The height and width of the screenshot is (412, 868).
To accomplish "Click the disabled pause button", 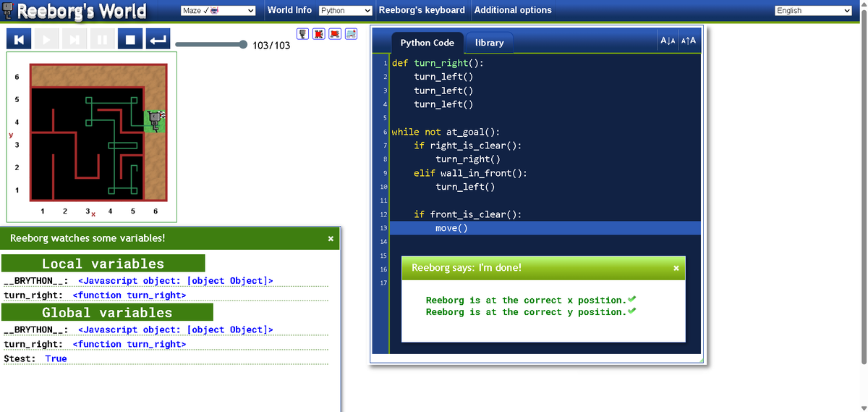I will pyautogui.click(x=101, y=40).
